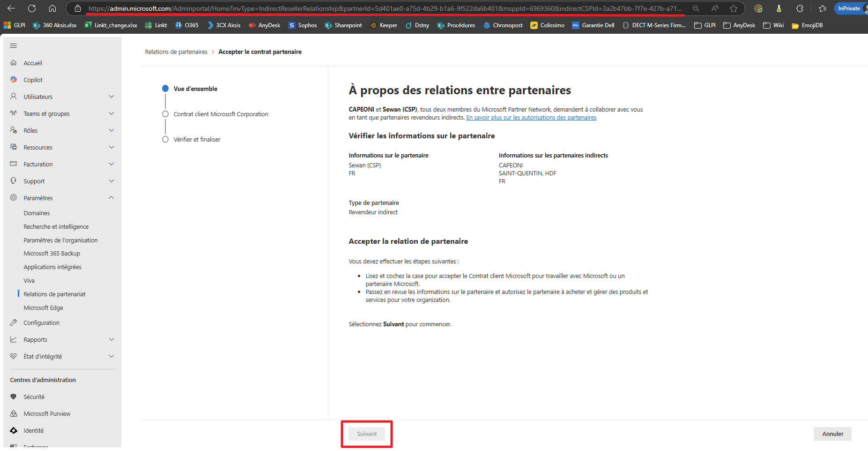868x451 pixels.
Task: Open the EmojiDB bookmark
Action: [807, 25]
